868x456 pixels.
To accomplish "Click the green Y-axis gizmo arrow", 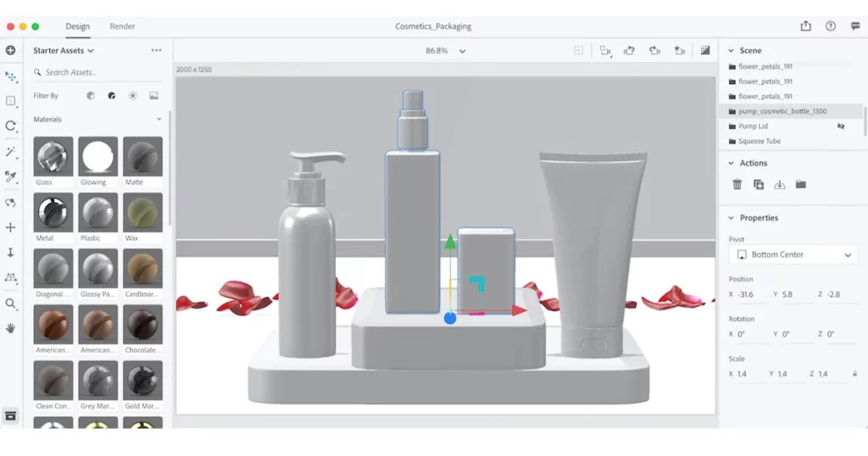I will pos(450,242).
